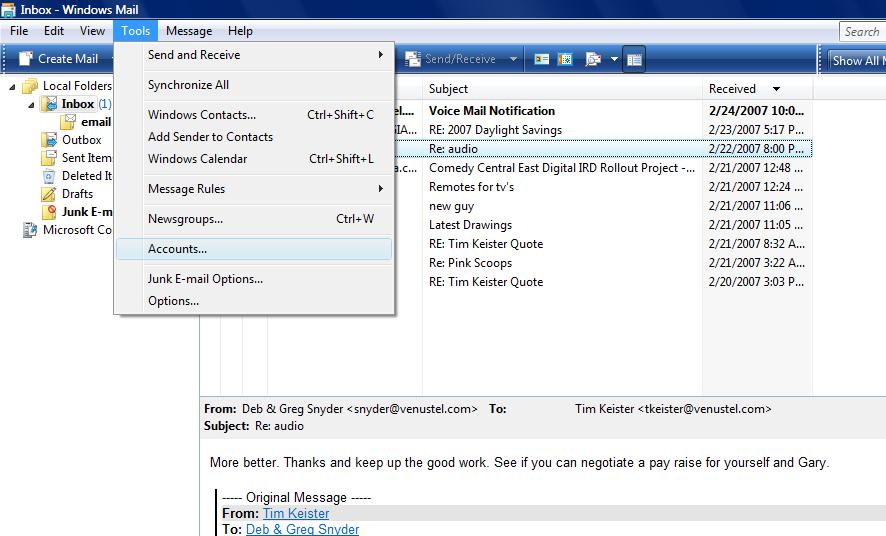
Task: Click sender address snyder@venustel.com in preview header
Action: 412,409
